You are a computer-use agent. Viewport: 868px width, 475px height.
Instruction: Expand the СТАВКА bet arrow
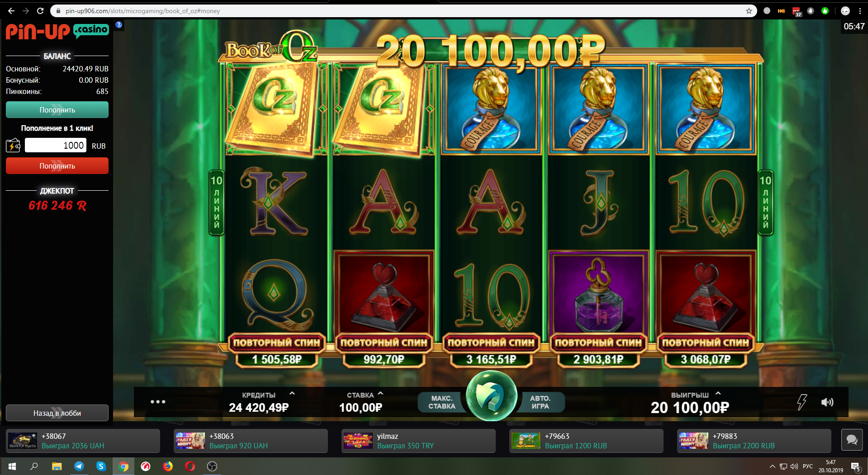coord(380,394)
